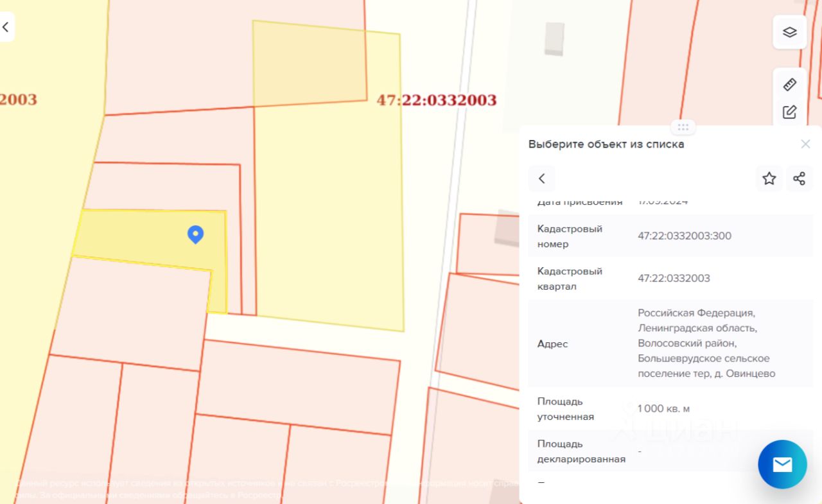Image resolution: width=822 pixels, height=504 pixels.
Task: Close the object info panel
Action: tap(805, 144)
